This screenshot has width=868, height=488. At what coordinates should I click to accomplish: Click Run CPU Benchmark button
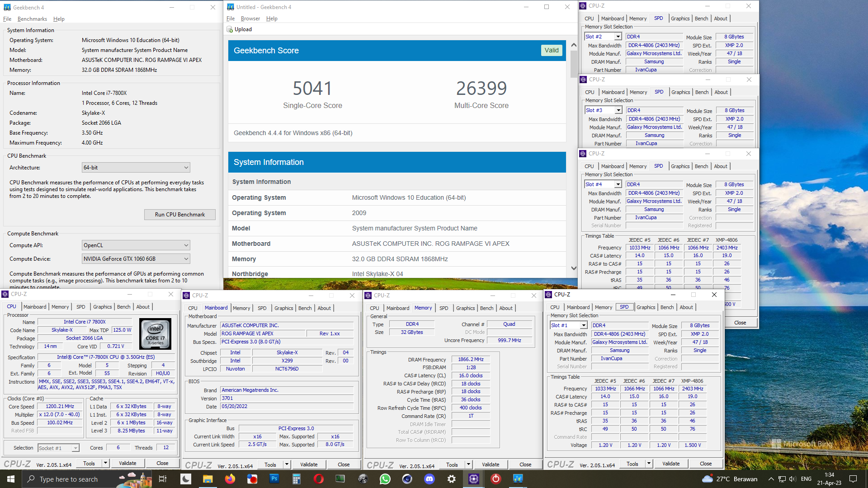point(180,215)
